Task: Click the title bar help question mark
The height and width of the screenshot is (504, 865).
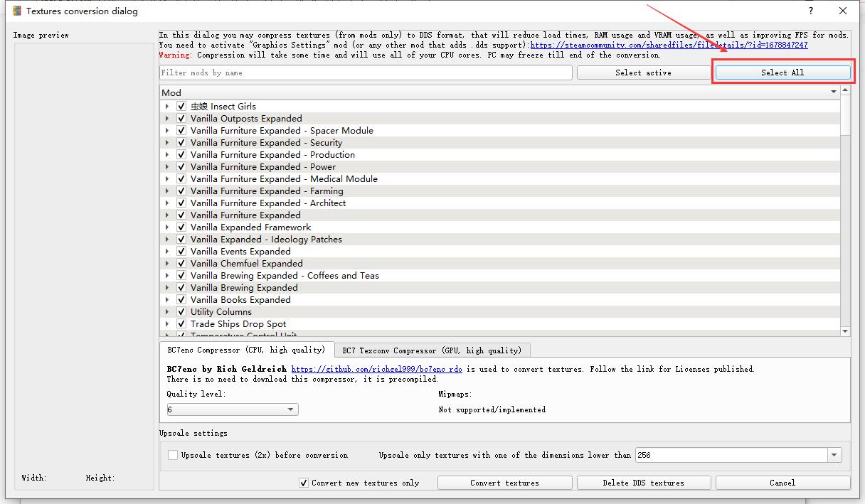Action: tap(811, 11)
